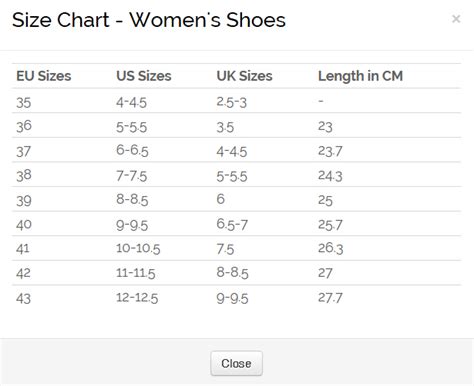474x386 pixels.
Task: Click the EU size 36 cell
Action: [x=24, y=126]
